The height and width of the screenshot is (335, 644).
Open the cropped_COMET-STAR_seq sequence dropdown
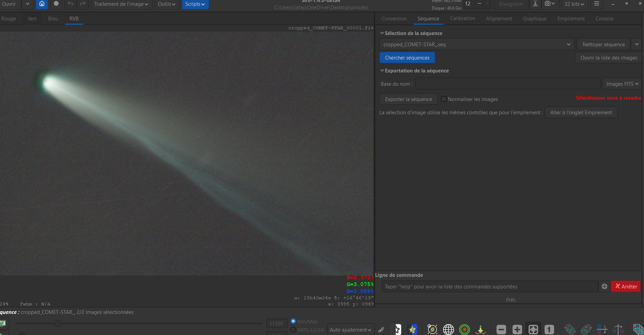(477, 44)
